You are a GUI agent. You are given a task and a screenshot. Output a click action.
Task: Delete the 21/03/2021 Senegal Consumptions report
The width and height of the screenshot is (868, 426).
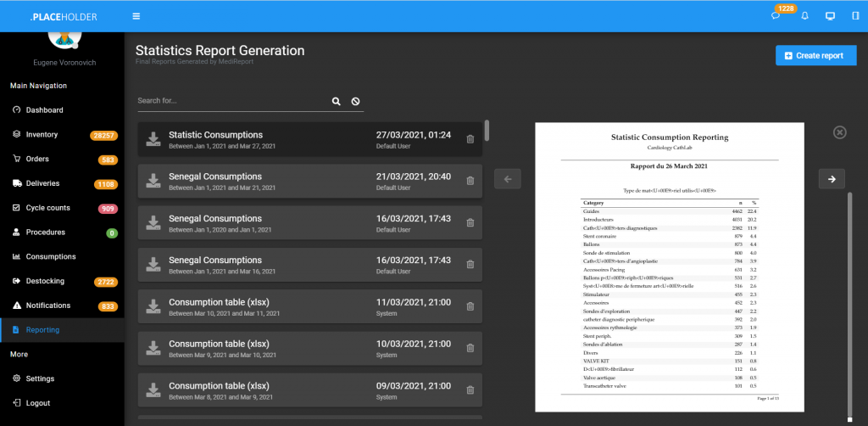pos(470,181)
